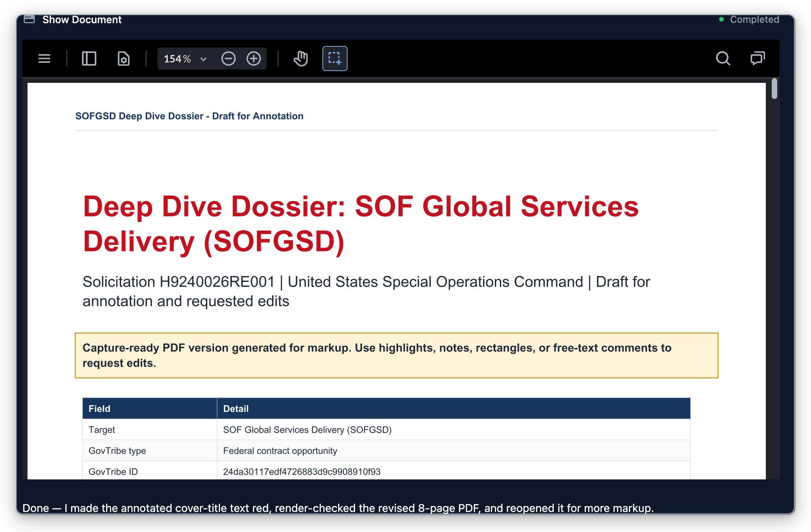Zoom in with the plus circle button
The height and width of the screenshot is (532, 811).
(254, 59)
